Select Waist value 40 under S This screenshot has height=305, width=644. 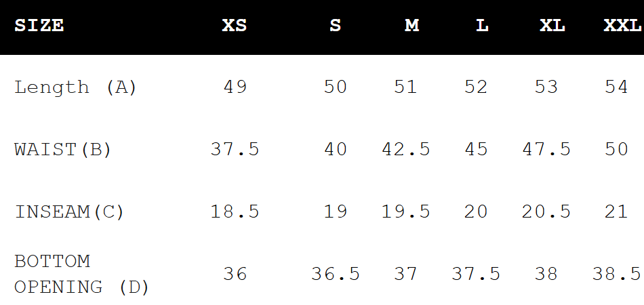[335, 149]
